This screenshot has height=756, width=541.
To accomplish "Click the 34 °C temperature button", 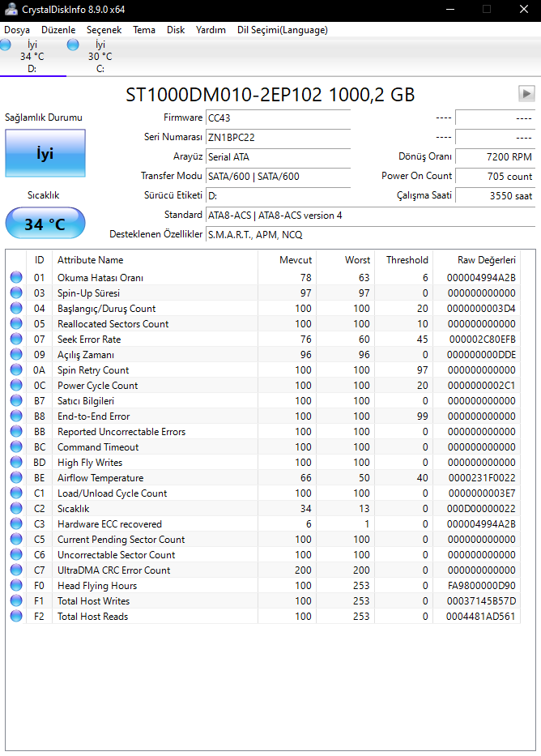I will (45, 223).
